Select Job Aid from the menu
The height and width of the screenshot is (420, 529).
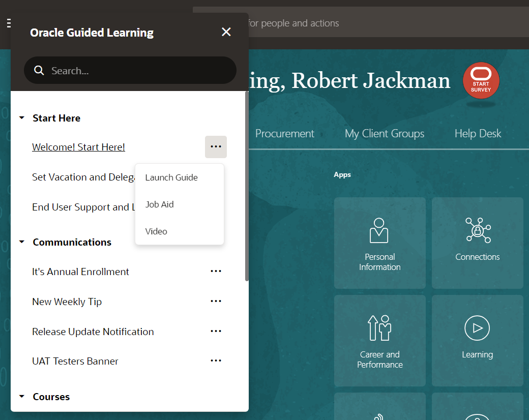pos(159,204)
